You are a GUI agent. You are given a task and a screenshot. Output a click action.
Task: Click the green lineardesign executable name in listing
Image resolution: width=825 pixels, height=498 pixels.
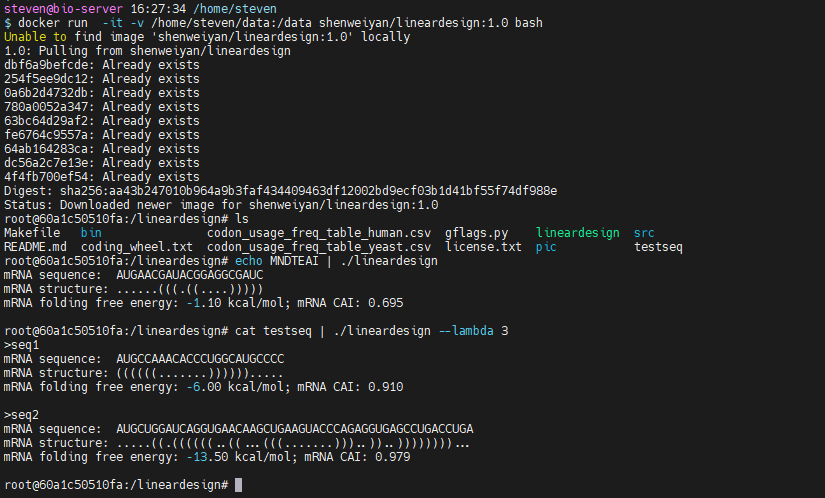[x=578, y=232]
